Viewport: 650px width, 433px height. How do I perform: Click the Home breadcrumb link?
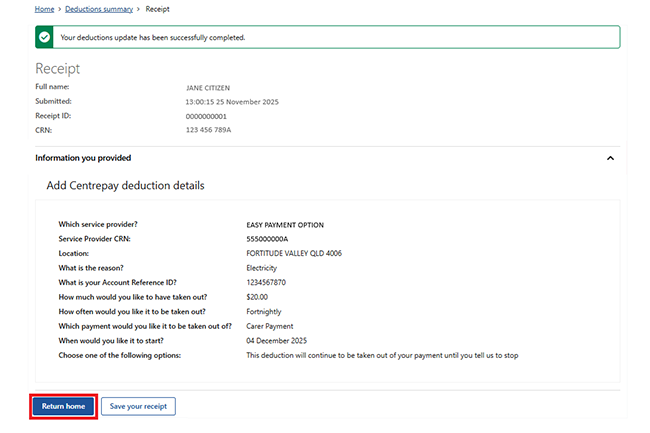[44, 9]
